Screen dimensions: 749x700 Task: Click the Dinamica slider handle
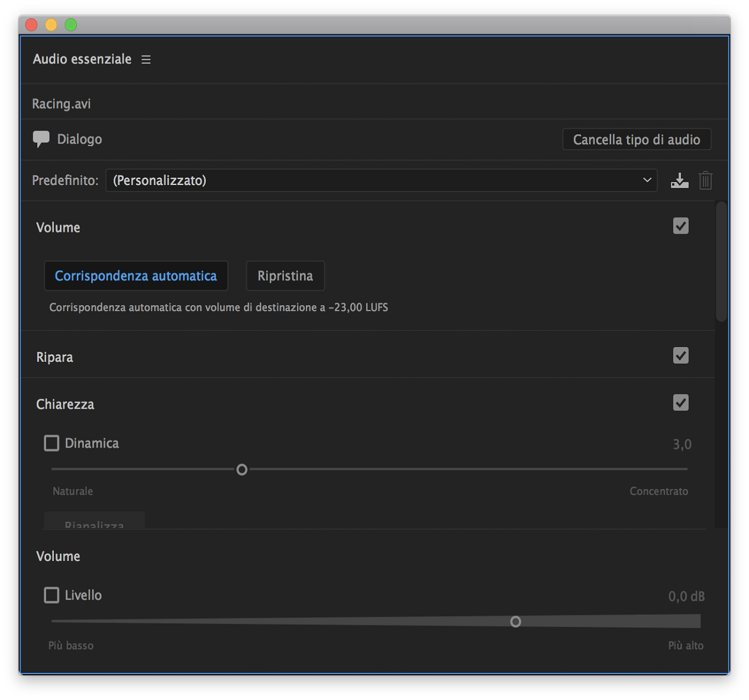(x=242, y=469)
